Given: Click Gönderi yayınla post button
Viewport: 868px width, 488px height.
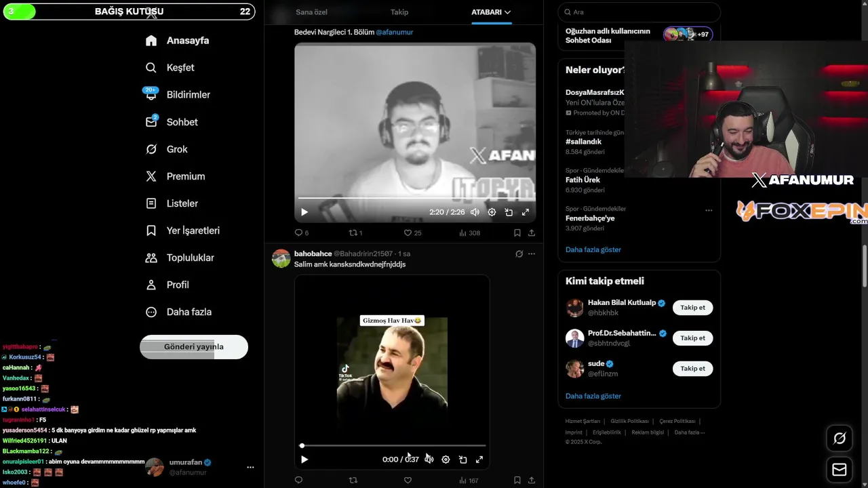Looking at the screenshot, I should tap(194, 346).
